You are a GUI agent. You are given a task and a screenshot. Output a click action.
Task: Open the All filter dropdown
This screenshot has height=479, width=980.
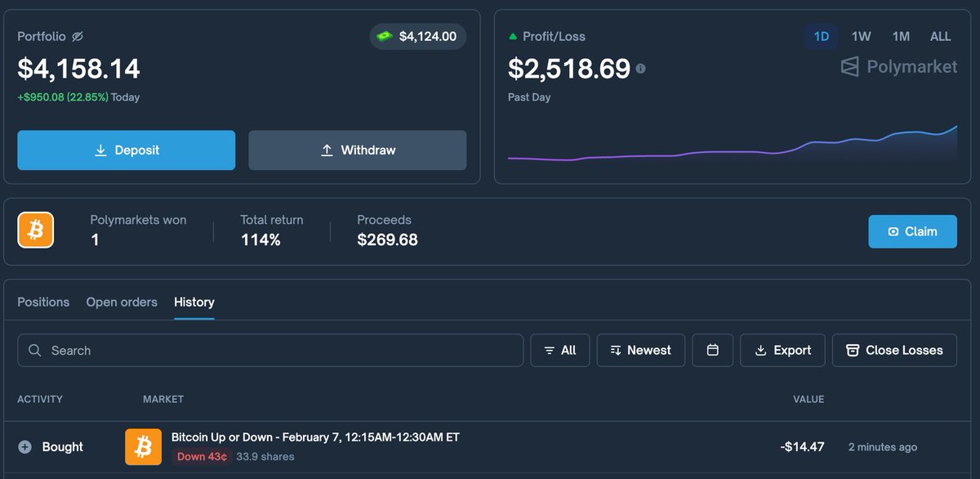560,350
